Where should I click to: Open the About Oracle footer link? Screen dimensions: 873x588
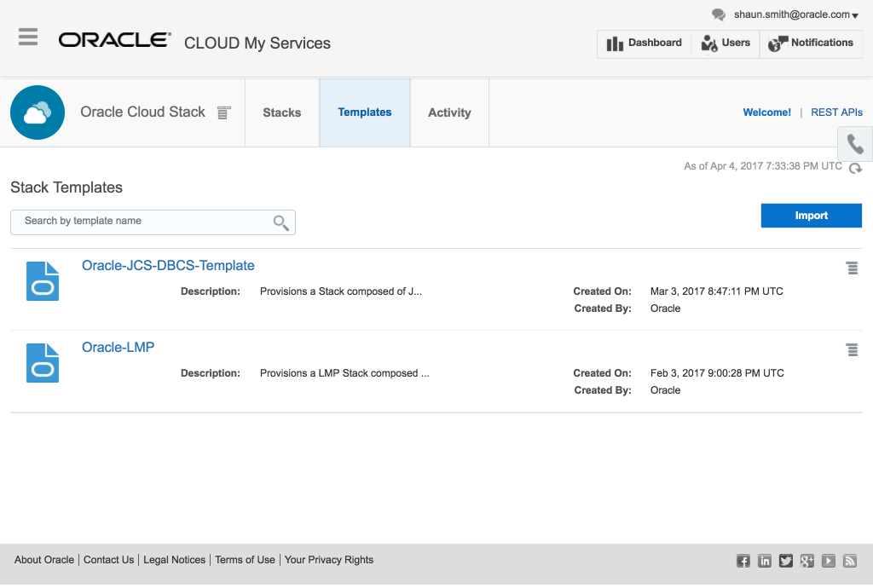(x=44, y=560)
